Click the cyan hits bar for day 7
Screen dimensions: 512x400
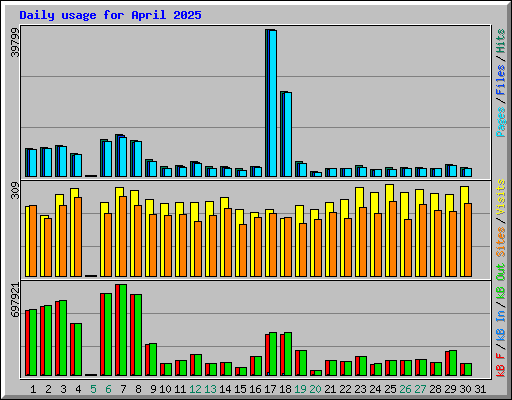point(123,157)
